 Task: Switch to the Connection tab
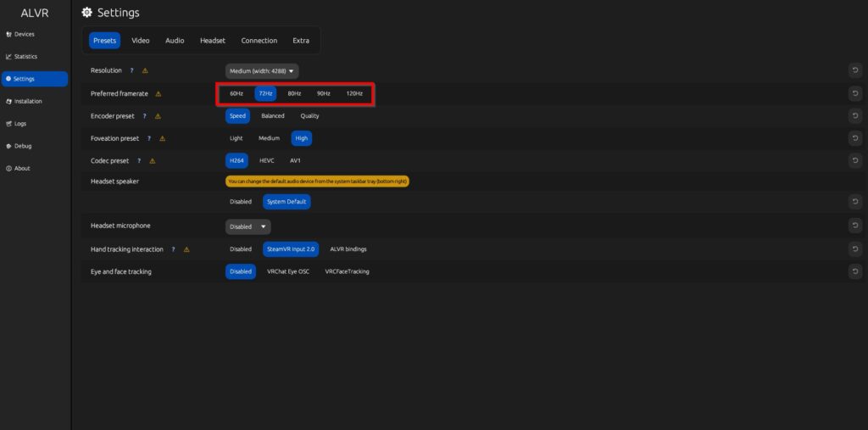click(x=259, y=41)
